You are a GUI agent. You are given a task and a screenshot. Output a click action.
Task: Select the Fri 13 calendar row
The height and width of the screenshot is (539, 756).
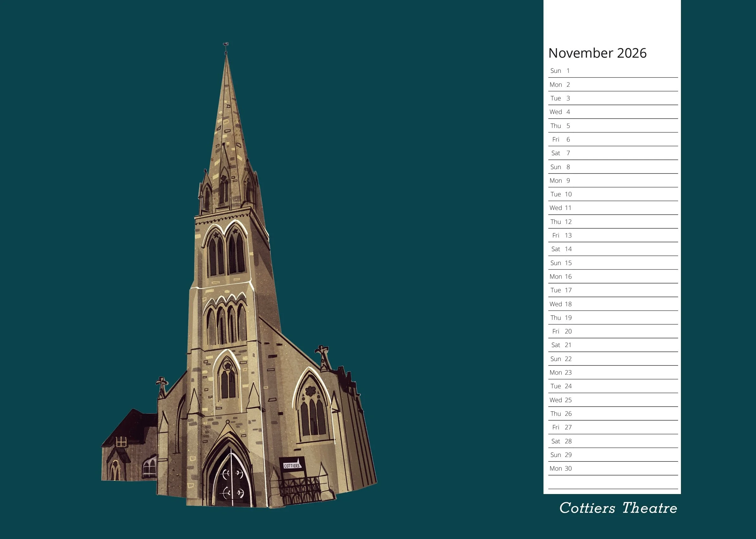tap(613, 235)
